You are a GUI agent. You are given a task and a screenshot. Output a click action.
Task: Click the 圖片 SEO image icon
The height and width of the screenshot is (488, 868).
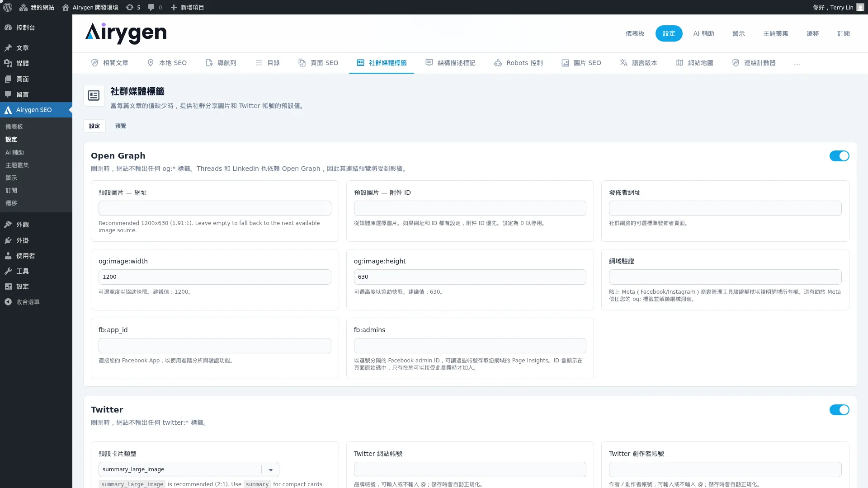pyautogui.click(x=565, y=63)
